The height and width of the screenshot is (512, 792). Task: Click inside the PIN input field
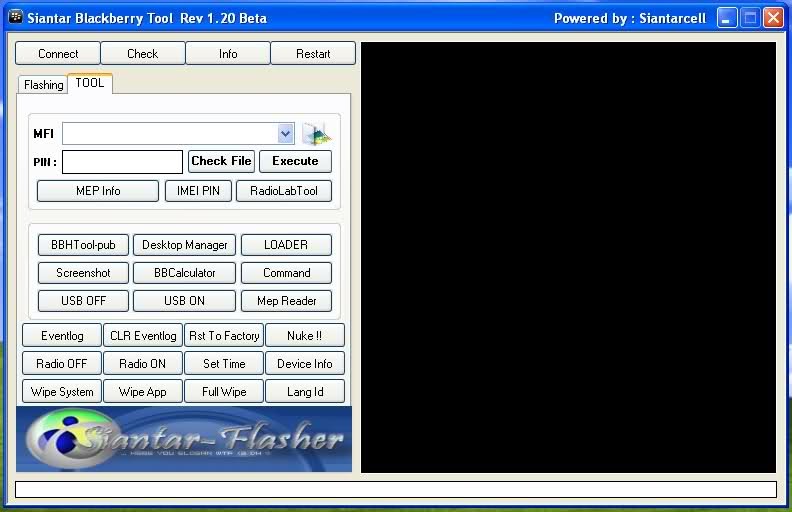[x=122, y=162]
